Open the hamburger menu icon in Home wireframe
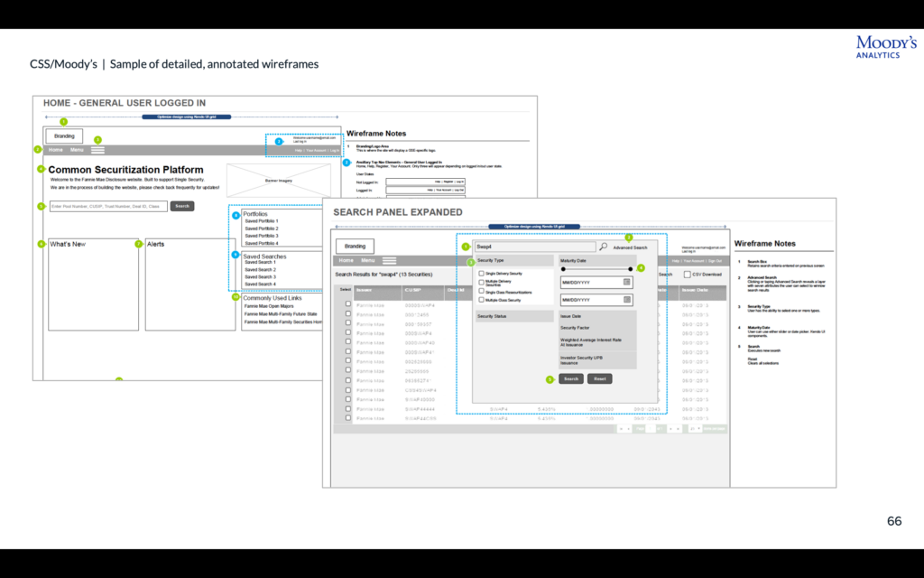The width and height of the screenshot is (924, 578). click(97, 150)
